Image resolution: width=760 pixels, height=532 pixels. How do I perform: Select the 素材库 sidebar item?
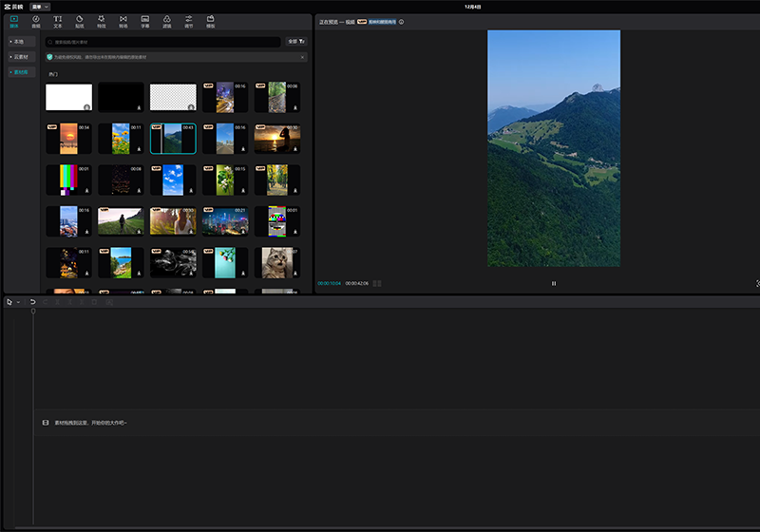coord(20,72)
